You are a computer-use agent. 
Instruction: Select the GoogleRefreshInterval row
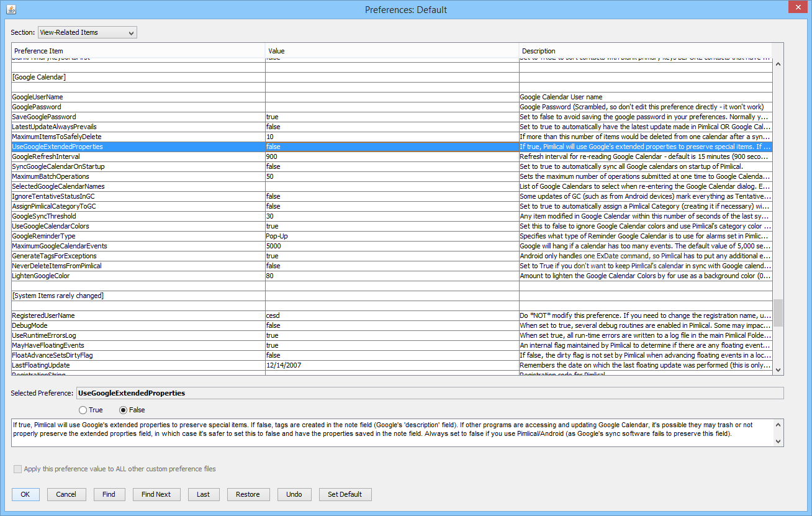tap(392, 156)
